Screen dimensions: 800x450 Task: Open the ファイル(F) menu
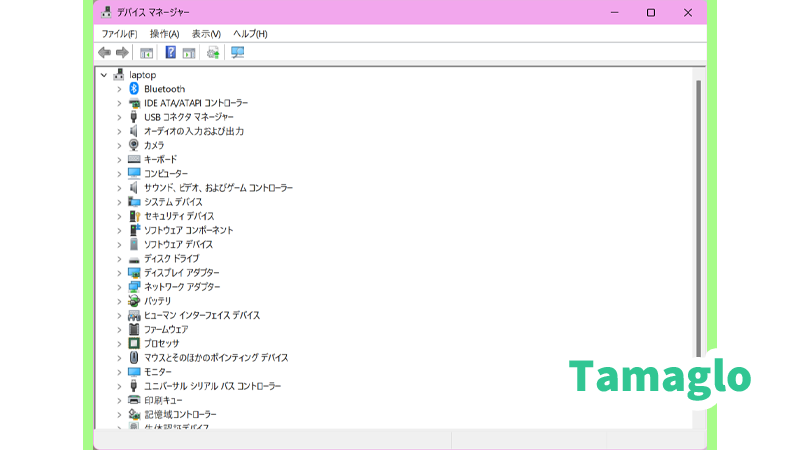[x=119, y=34]
